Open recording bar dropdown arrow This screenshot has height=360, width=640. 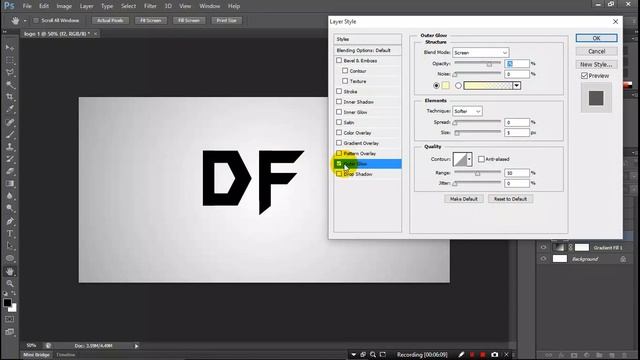pos(353,355)
